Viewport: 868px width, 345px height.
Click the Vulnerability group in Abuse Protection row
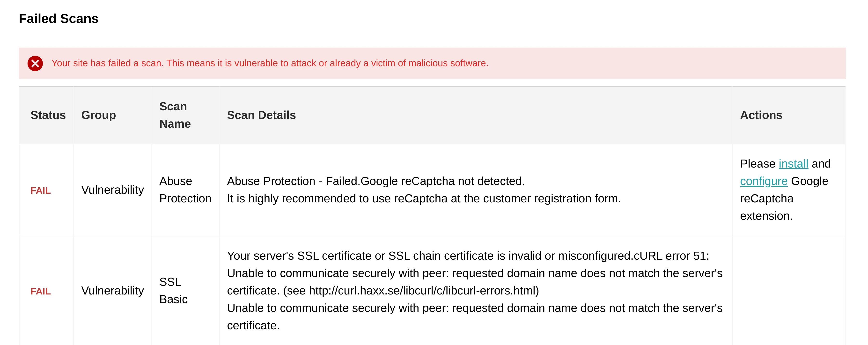click(x=112, y=190)
